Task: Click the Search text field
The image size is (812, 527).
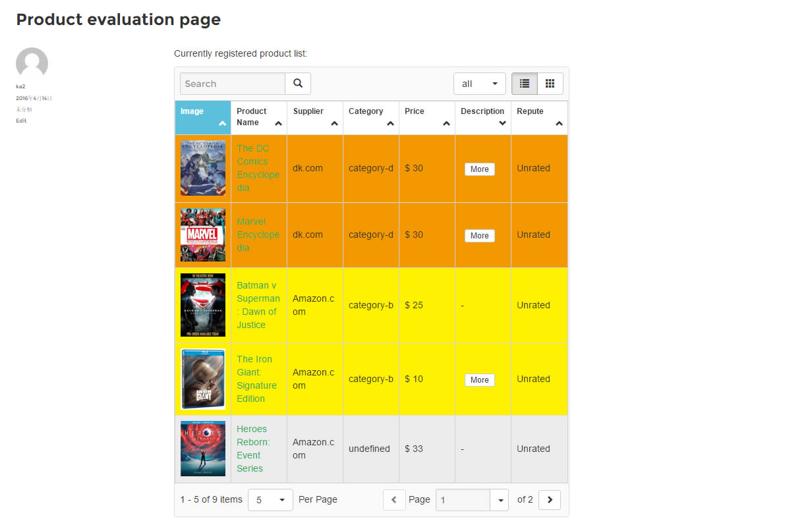Action: [233, 84]
